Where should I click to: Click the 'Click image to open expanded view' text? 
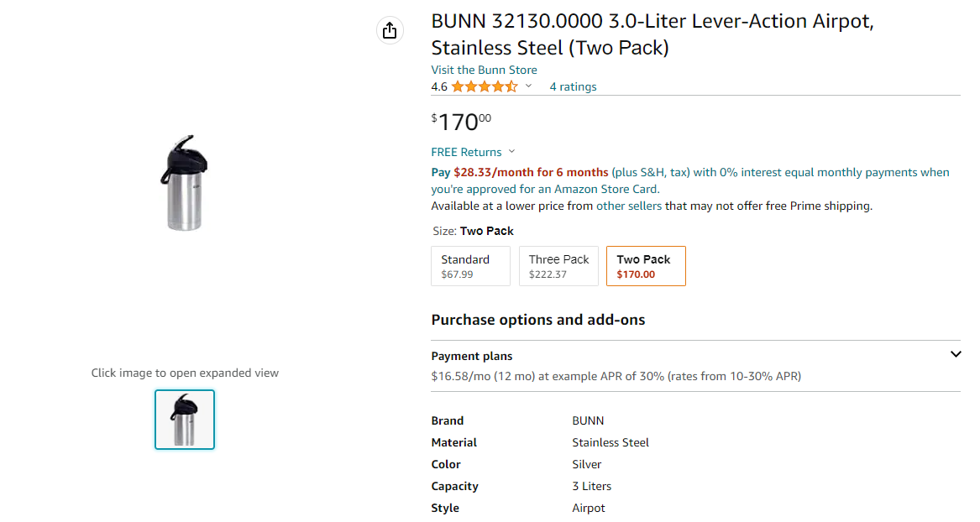pyautogui.click(x=185, y=373)
